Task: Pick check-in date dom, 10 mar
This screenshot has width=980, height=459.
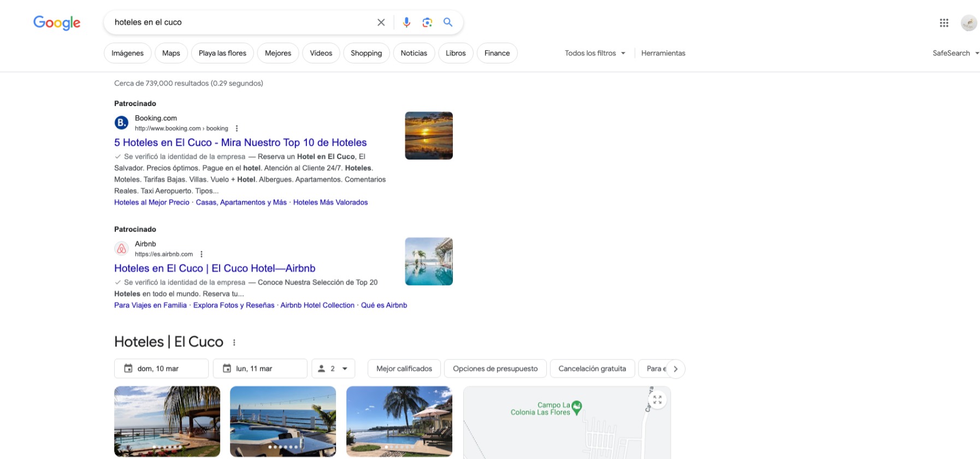Action: click(x=161, y=369)
